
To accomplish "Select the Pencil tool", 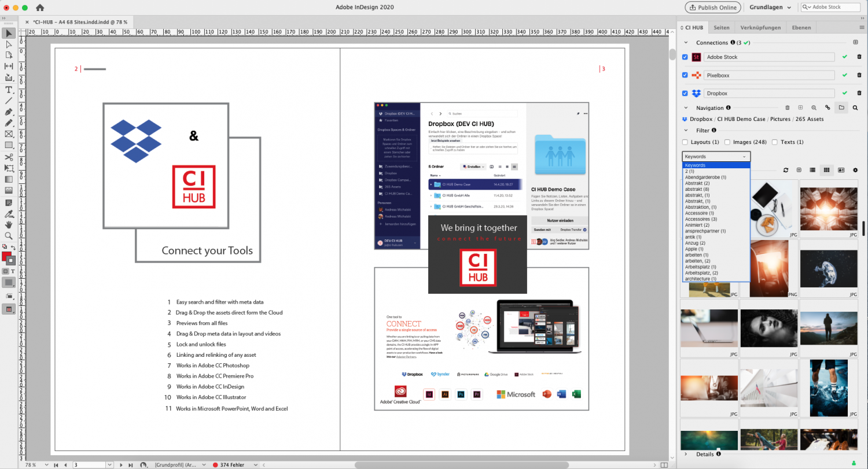I will [9, 123].
